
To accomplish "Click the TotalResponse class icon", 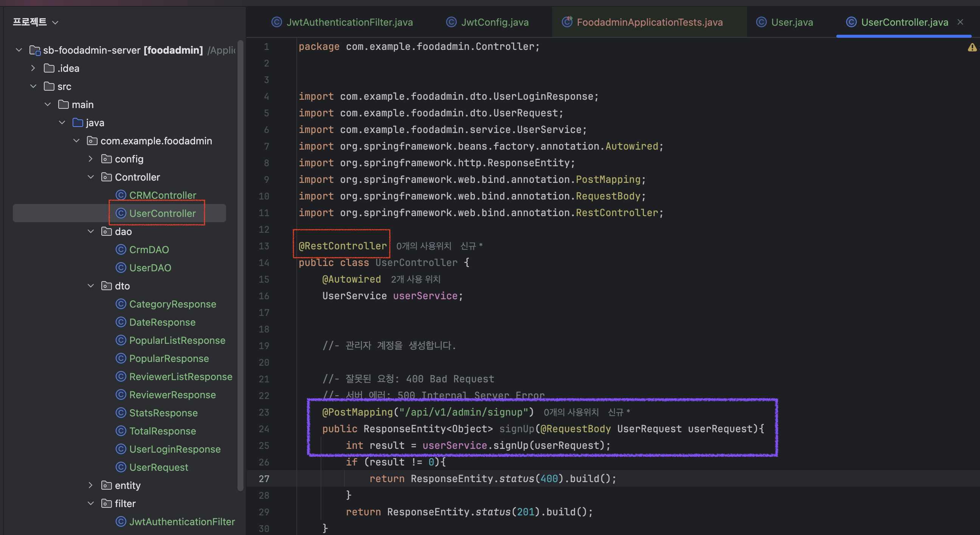I will coord(121,431).
